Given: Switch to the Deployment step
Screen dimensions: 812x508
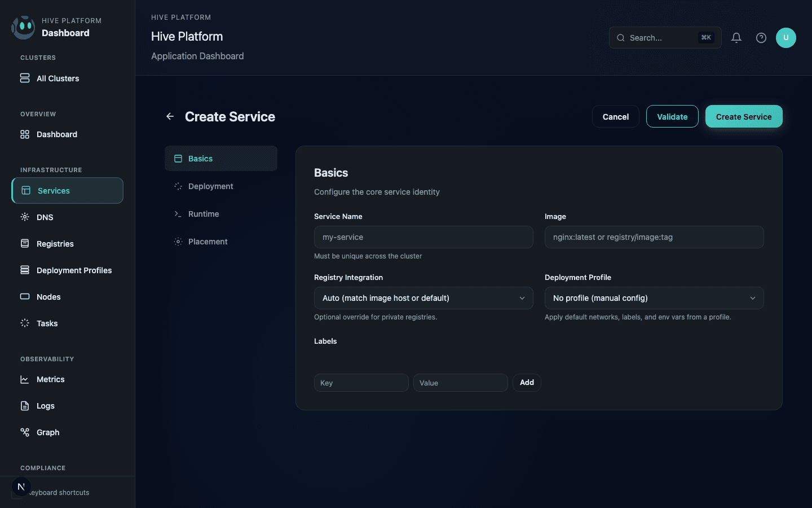Looking at the screenshot, I should 211,186.
